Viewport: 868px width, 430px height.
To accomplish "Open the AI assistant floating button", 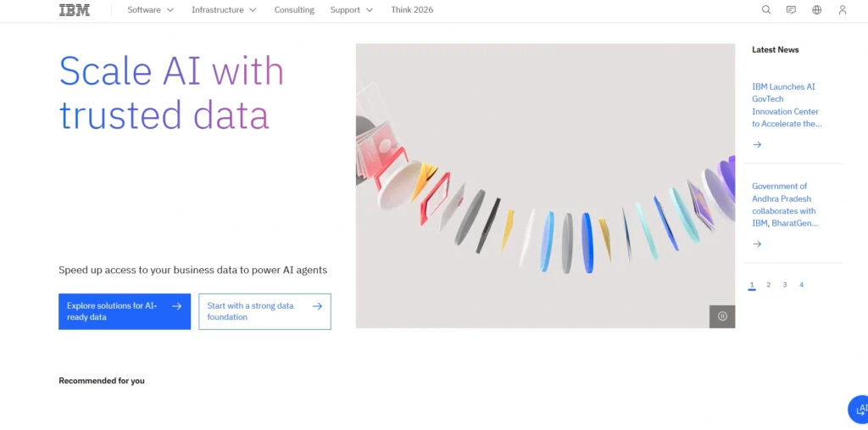I will [860, 410].
